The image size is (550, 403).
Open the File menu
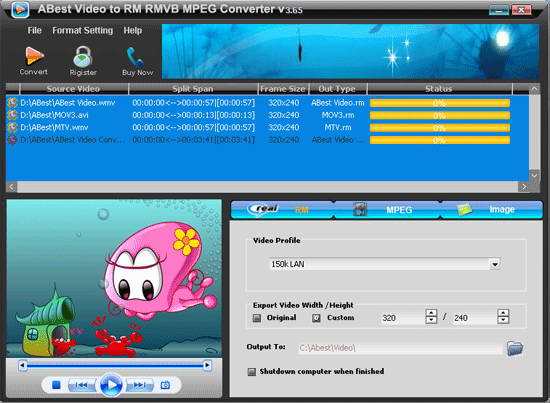(34, 31)
